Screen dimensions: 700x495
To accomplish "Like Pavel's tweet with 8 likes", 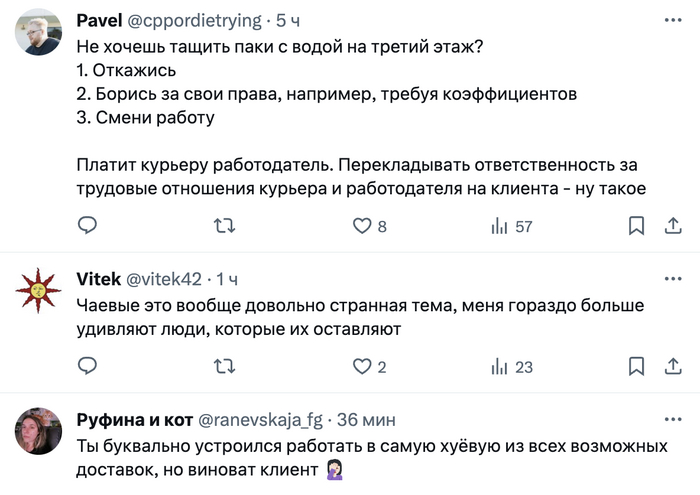I will click(363, 227).
